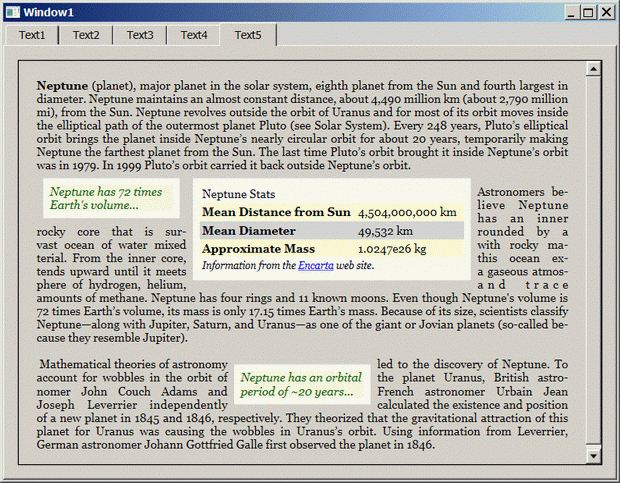Close the Window1 window
Screen dimensions: 620x483
coord(606,12)
